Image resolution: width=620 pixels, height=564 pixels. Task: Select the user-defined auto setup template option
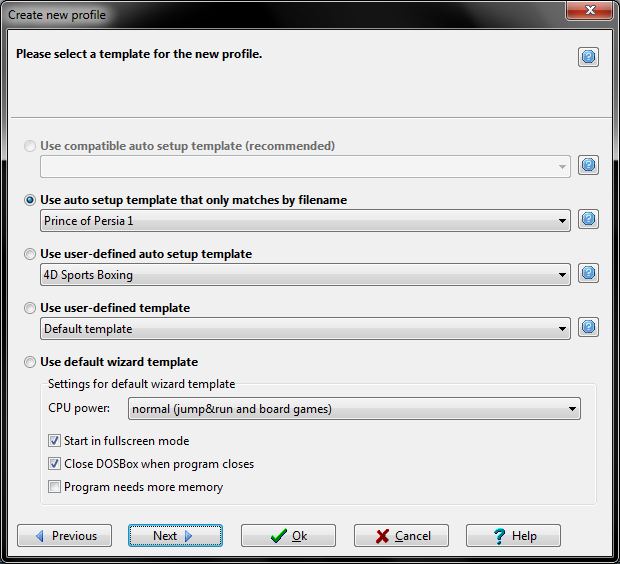point(31,254)
